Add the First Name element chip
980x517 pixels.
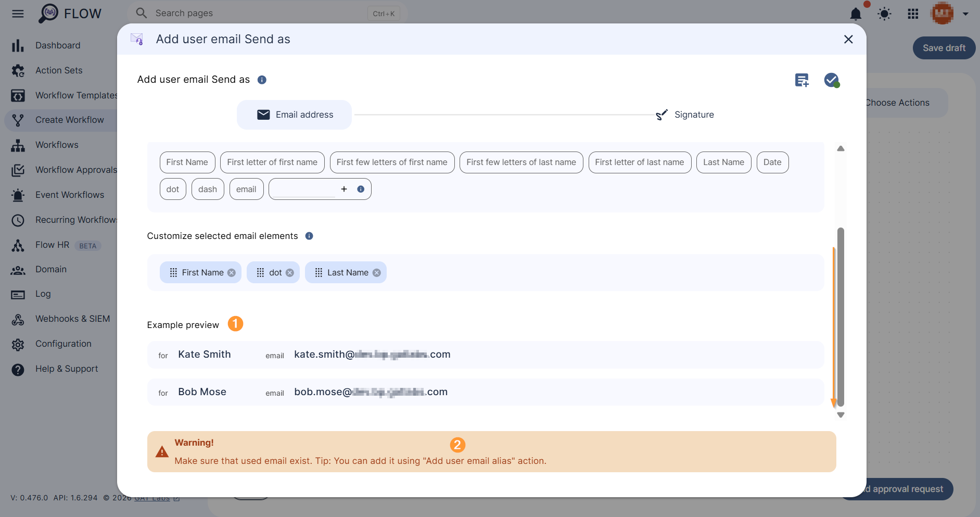pyautogui.click(x=187, y=162)
